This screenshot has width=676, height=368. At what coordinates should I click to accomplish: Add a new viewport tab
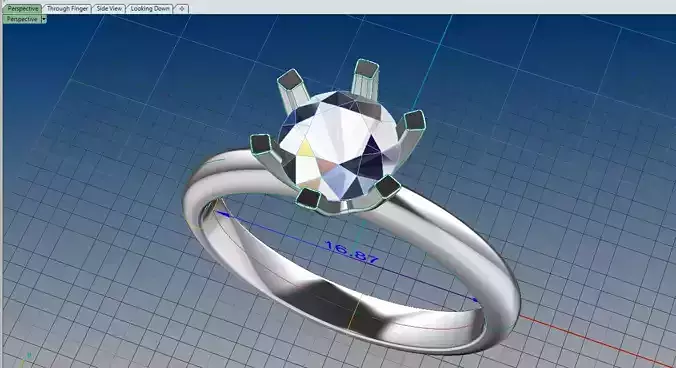(182, 9)
